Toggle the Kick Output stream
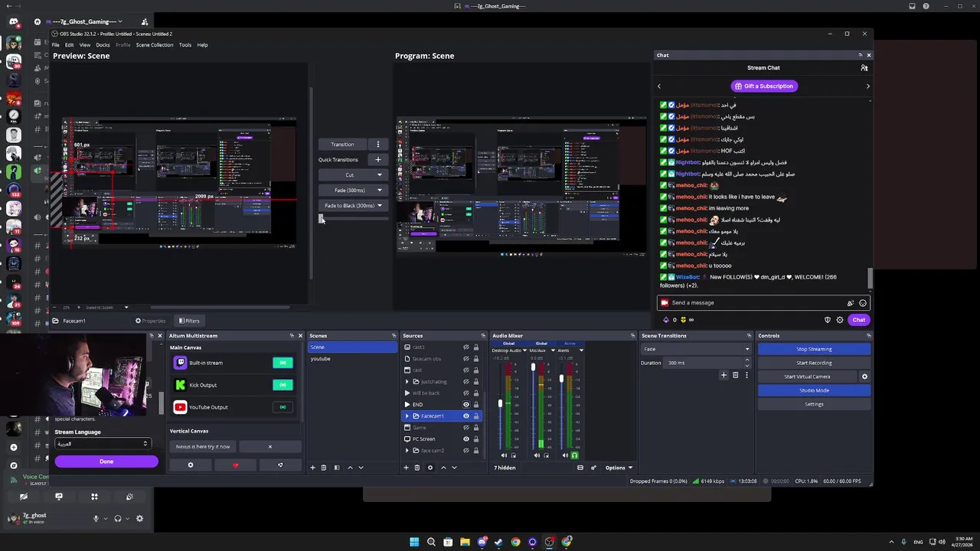The height and width of the screenshot is (551, 980). (283, 385)
